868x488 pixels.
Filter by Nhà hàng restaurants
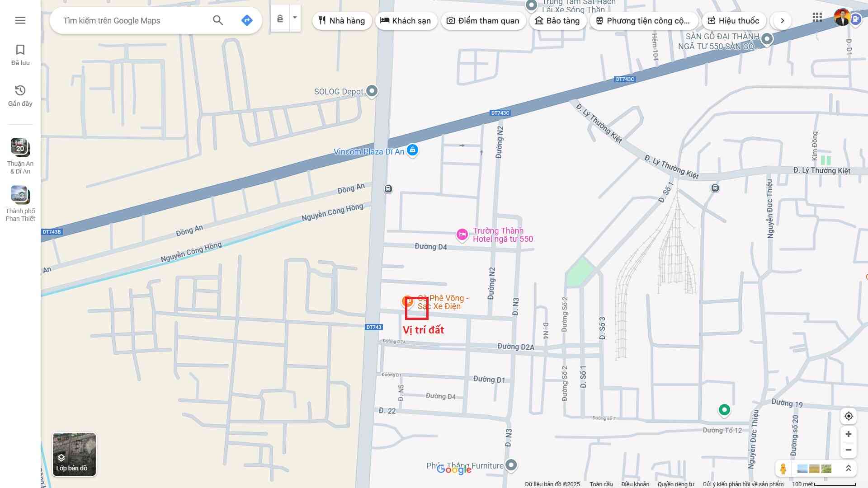(x=342, y=21)
